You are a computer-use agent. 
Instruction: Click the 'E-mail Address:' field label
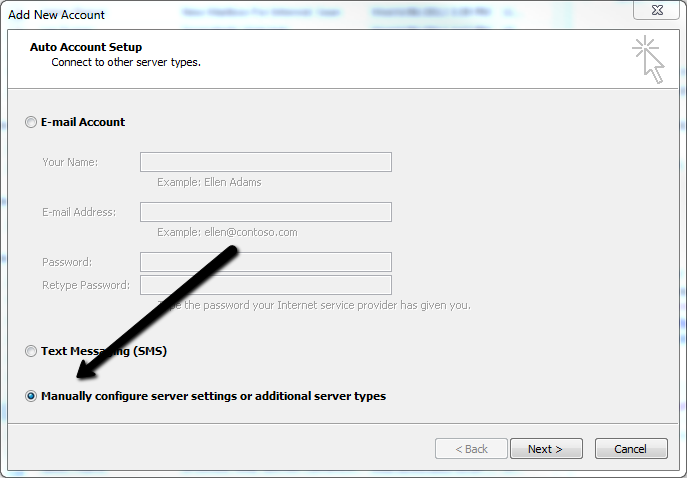79,212
